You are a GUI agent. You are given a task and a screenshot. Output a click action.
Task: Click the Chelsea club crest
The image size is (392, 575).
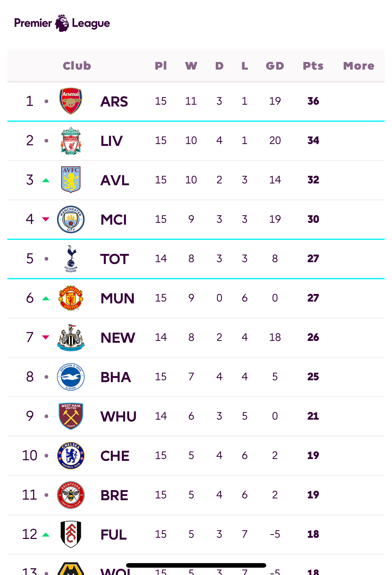pyautogui.click(x=70, y=455)
